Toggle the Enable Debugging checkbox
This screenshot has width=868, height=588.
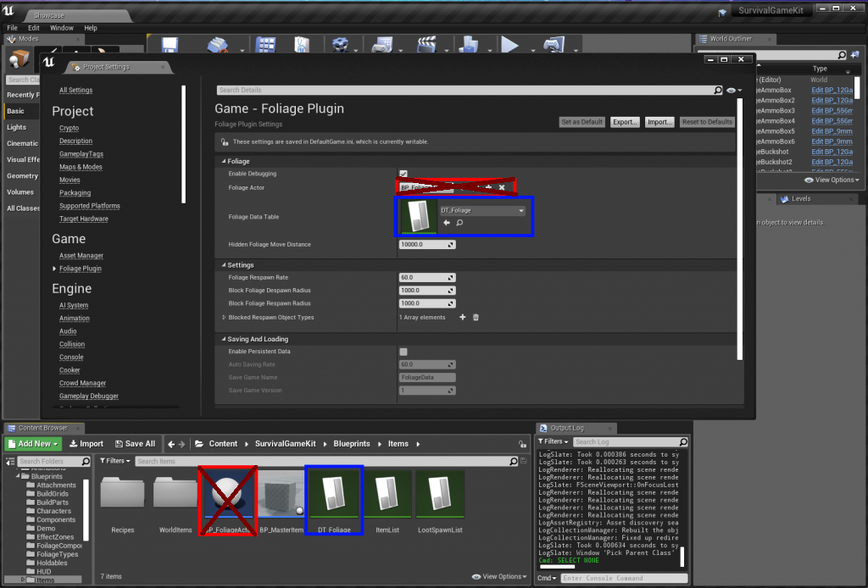(403, 174)
